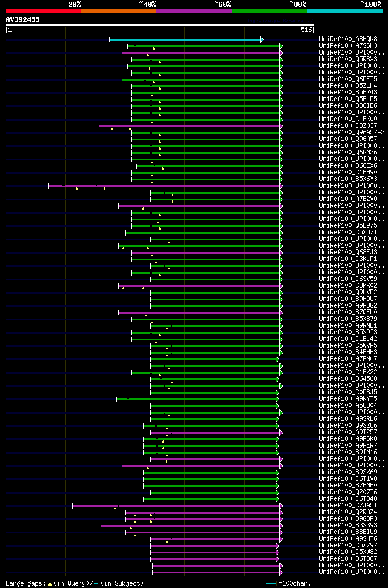The image size is (388, 588).
Task: Select label UniRef100_B7QFU0
Action: point(348,312)
